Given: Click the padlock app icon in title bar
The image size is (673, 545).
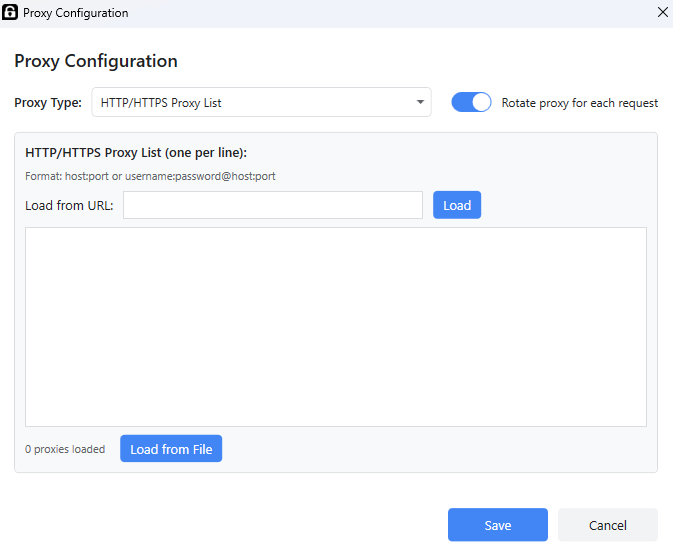Looking at the screenshot, I should click(11, 13).
